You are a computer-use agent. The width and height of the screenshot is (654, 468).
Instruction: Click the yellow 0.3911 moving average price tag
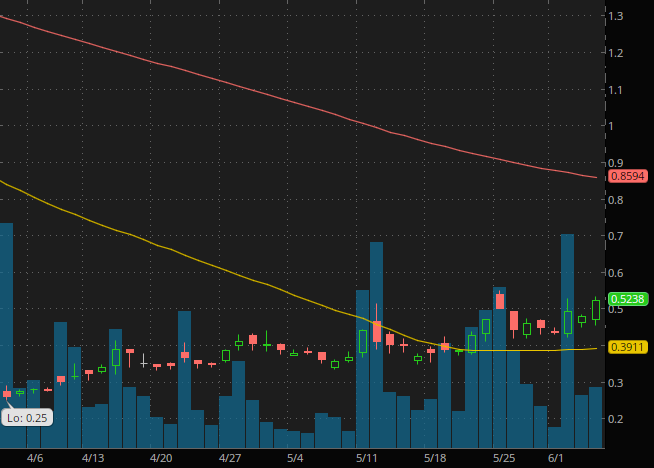click(628, 347)
